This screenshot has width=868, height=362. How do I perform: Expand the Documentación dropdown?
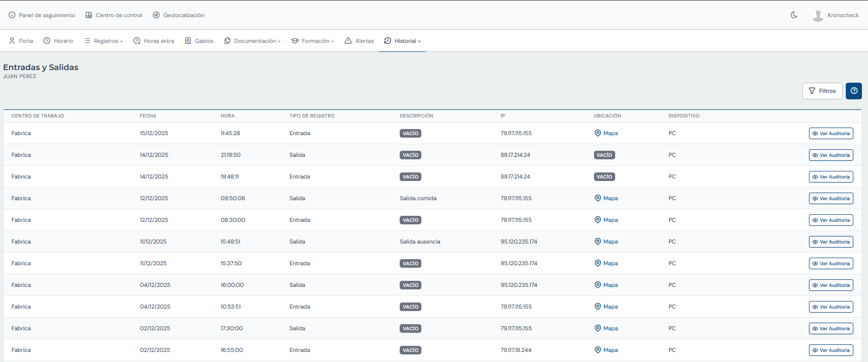click(x=252, y=41)
